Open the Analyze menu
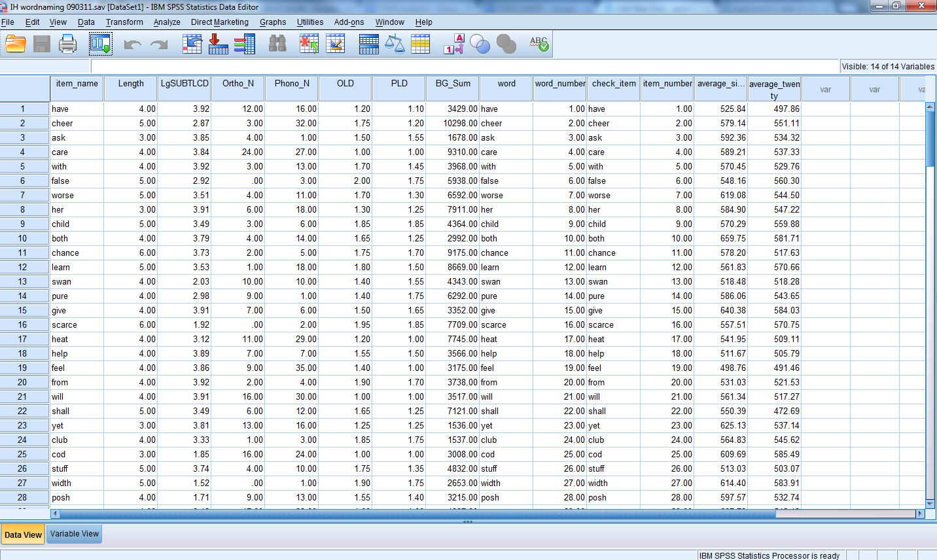937x560 pixels. coord(167,22)
